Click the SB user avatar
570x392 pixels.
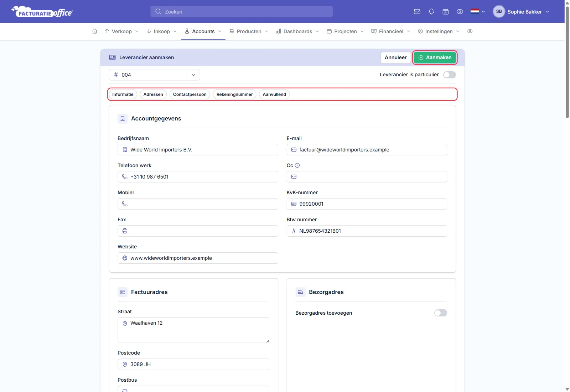coord(499,11)
